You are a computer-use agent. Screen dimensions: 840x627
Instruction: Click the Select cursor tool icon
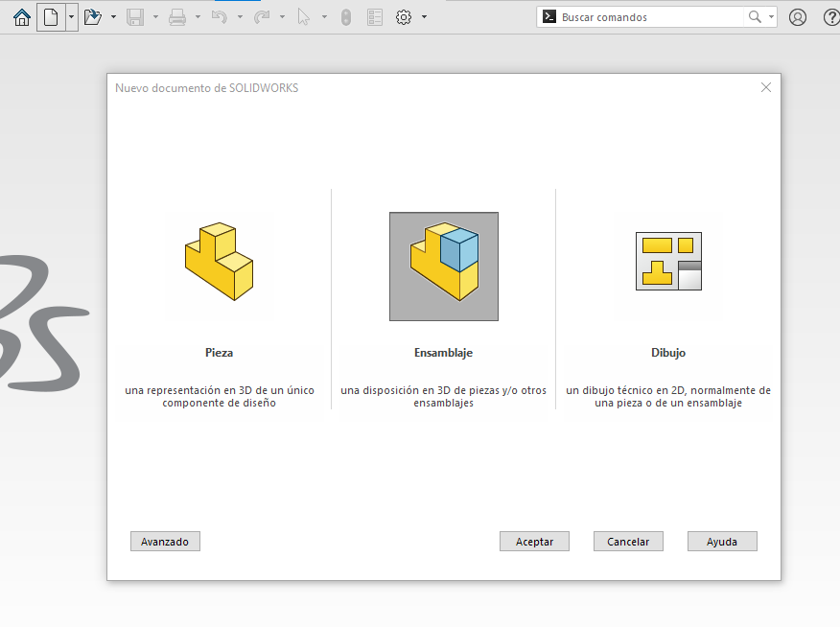point(304,17)
